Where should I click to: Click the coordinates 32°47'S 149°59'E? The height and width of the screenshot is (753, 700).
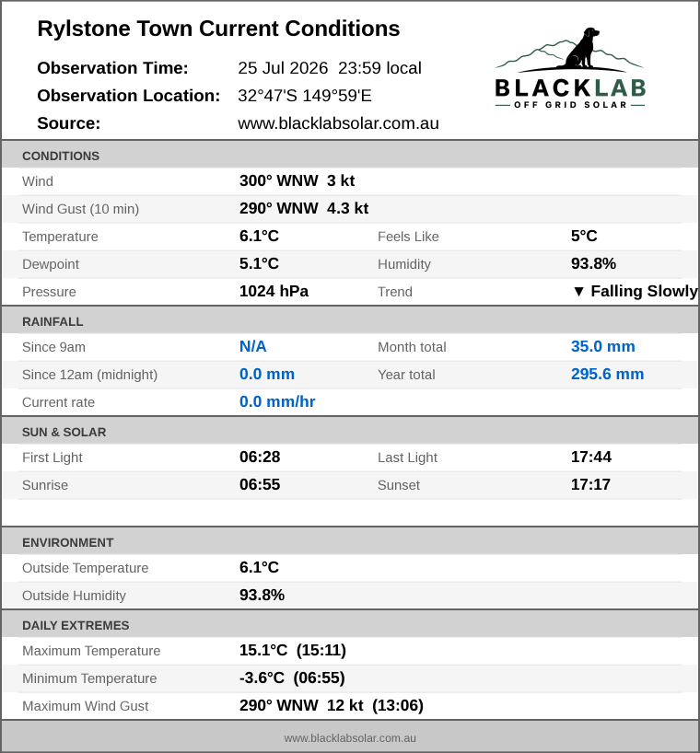305,96
